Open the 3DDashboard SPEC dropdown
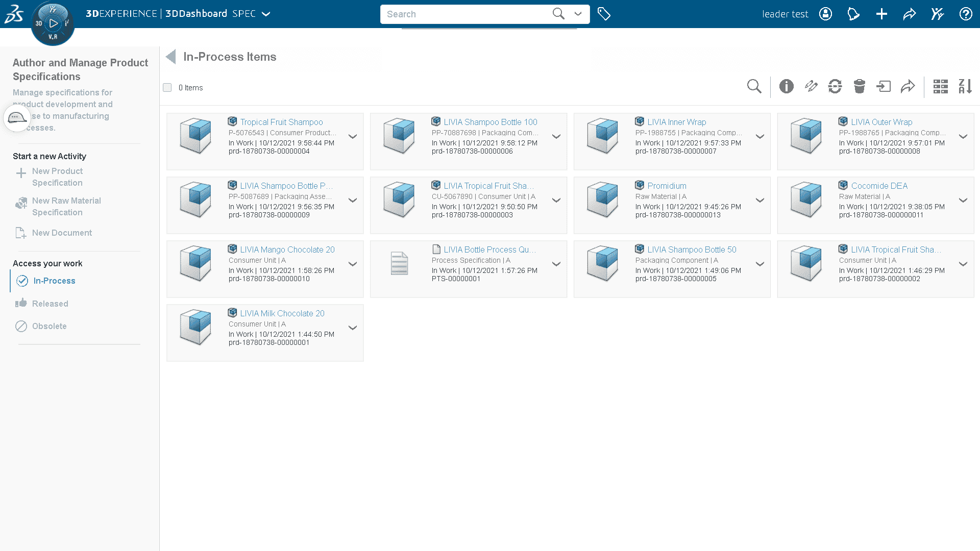 [268, 13]
